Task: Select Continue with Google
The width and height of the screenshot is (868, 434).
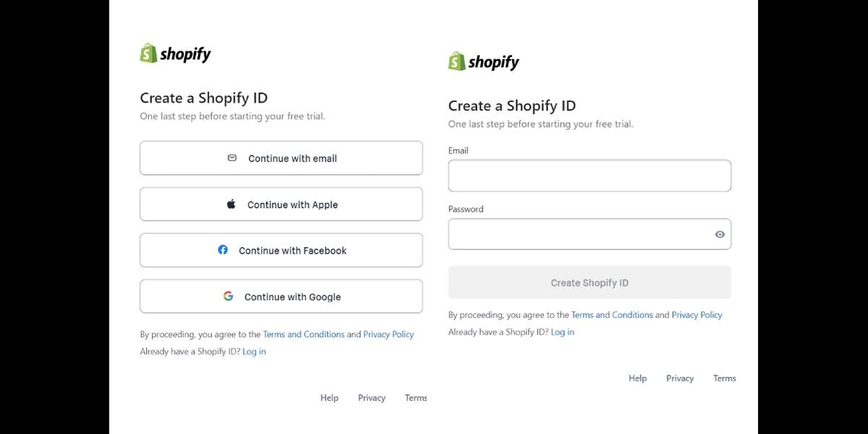Action: coord(281,296)
